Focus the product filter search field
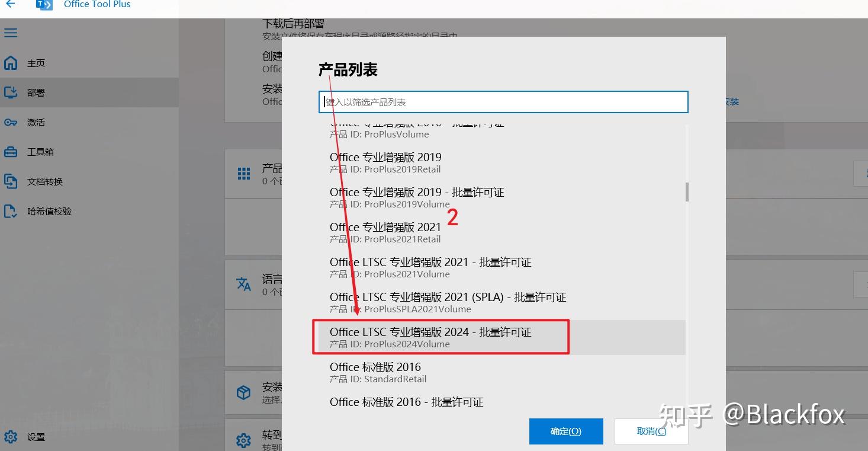 [503, 102]
